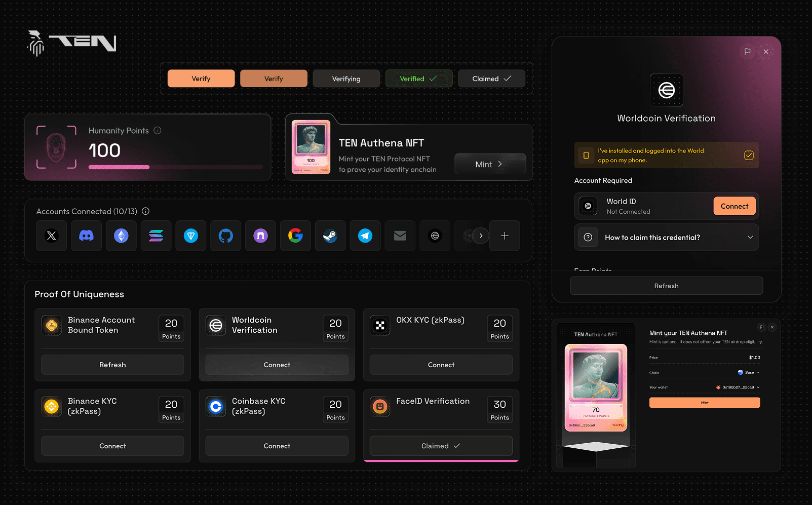Click the Proof Of Uniqueness heading
The height and width of the screenshot is (505, 812).
[79, 294]
